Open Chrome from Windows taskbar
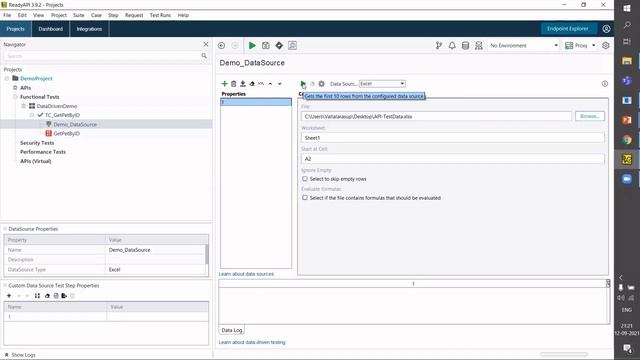Viewport: 640px width, 360px height. point(627,140)
